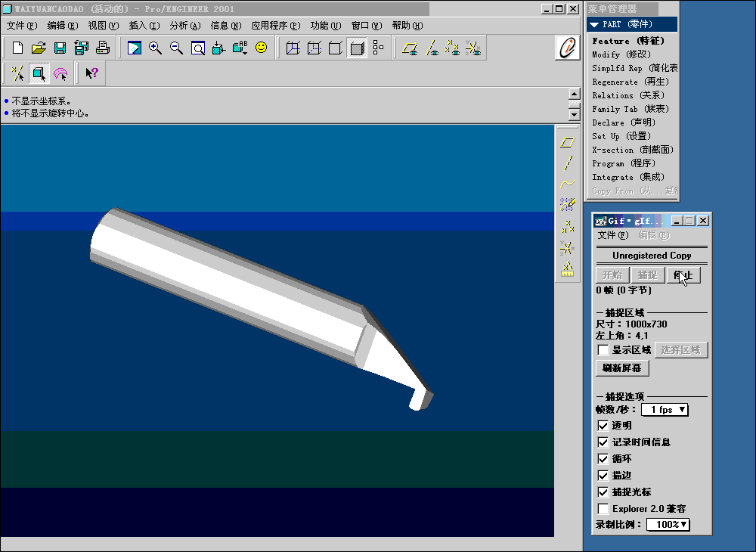Select Modify (修改) in menu manager
Screen dimensions: 756x552
tap(621, 54)
